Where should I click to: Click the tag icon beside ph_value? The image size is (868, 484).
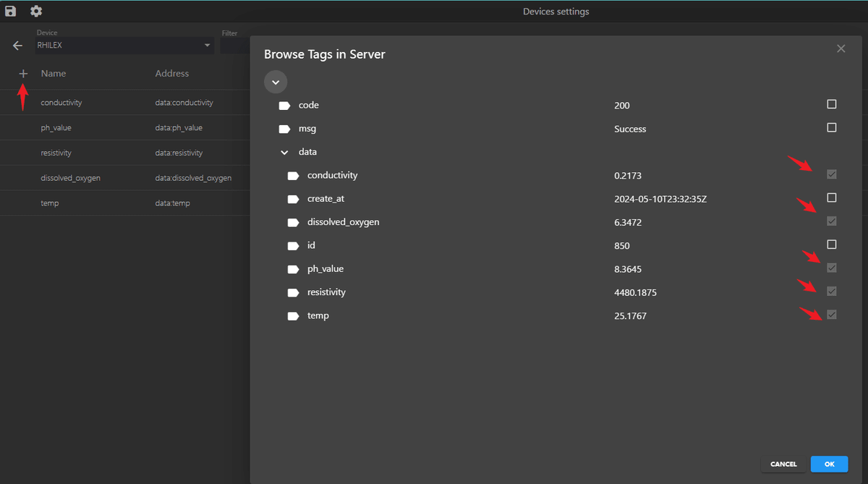click(293, 269)
